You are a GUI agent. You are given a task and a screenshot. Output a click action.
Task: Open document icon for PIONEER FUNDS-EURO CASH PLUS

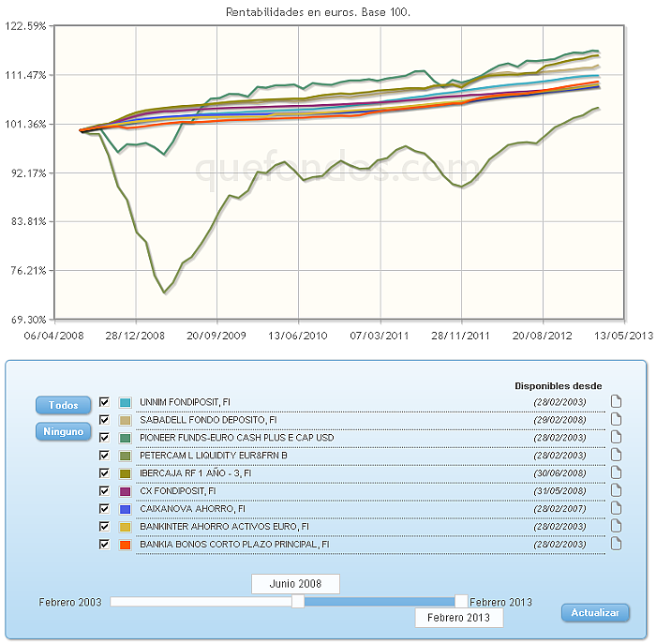pyautogui.click(x=616, y=437)
